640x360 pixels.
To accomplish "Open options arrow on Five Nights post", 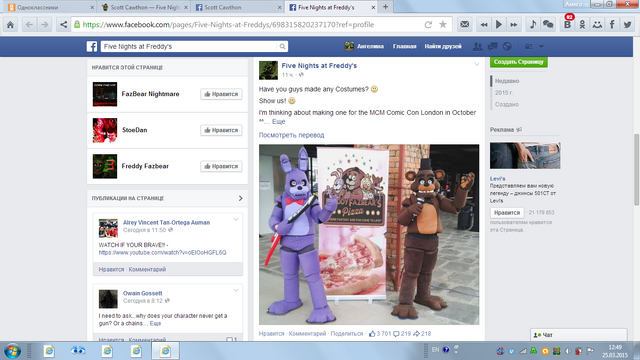I will pyautogui.click(x=476, y=64).
